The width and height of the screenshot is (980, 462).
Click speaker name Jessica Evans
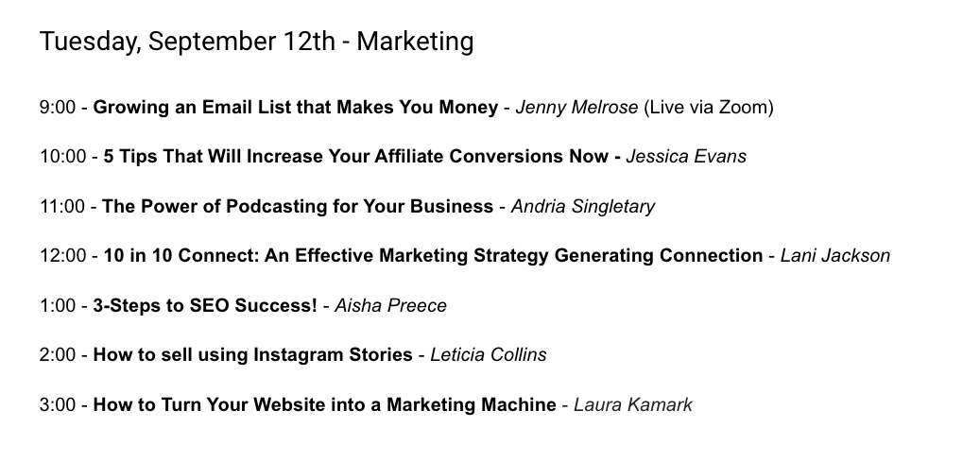pos(686,157)
